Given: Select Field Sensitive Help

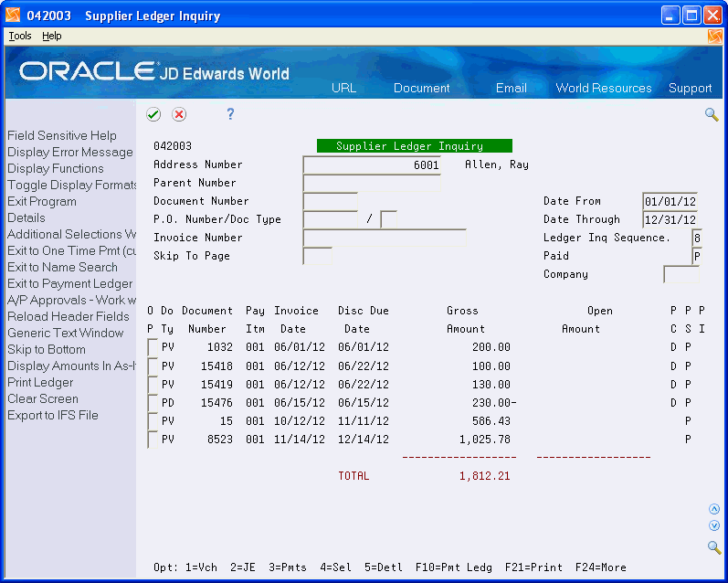Looking at the screenshot, I should click(x=62, y=135).
